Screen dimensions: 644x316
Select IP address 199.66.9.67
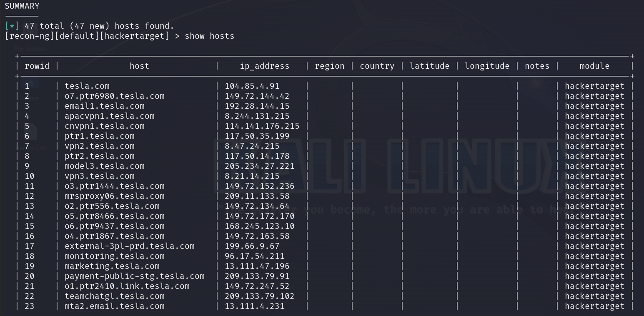(252, 246)
